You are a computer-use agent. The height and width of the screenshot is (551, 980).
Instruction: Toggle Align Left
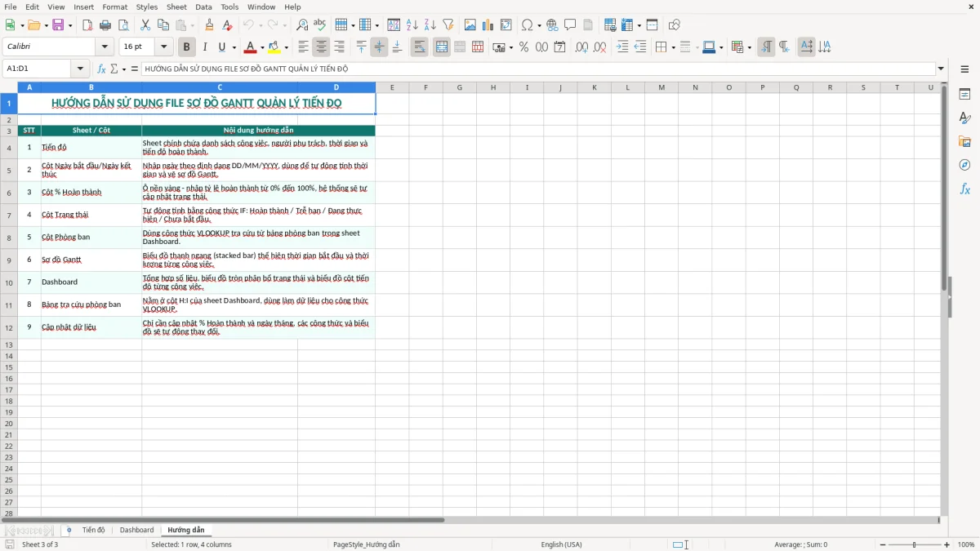click(303, 47)
